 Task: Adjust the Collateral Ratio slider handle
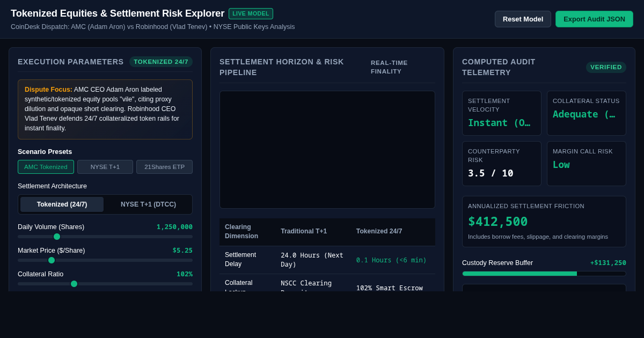74,284
